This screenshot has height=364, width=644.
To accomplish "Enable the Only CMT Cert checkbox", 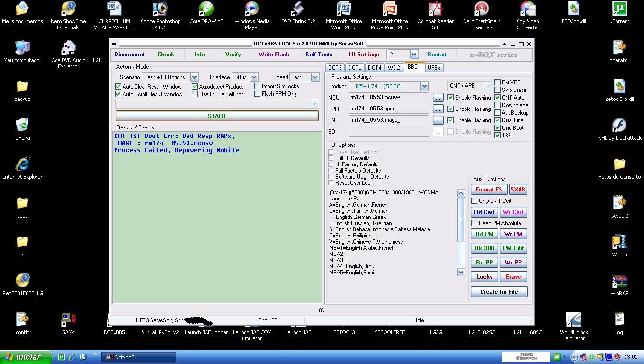I will click(474, 201).
